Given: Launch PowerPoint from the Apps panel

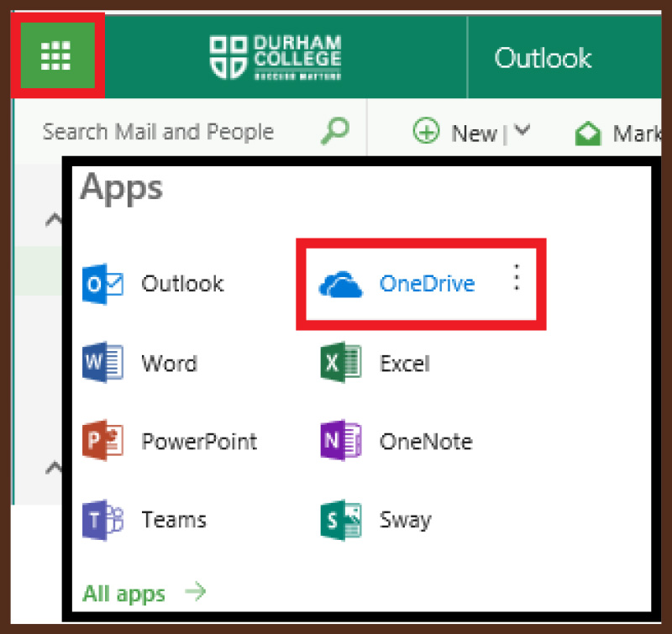Looking at the screenshot, I should tap(103, 441).
